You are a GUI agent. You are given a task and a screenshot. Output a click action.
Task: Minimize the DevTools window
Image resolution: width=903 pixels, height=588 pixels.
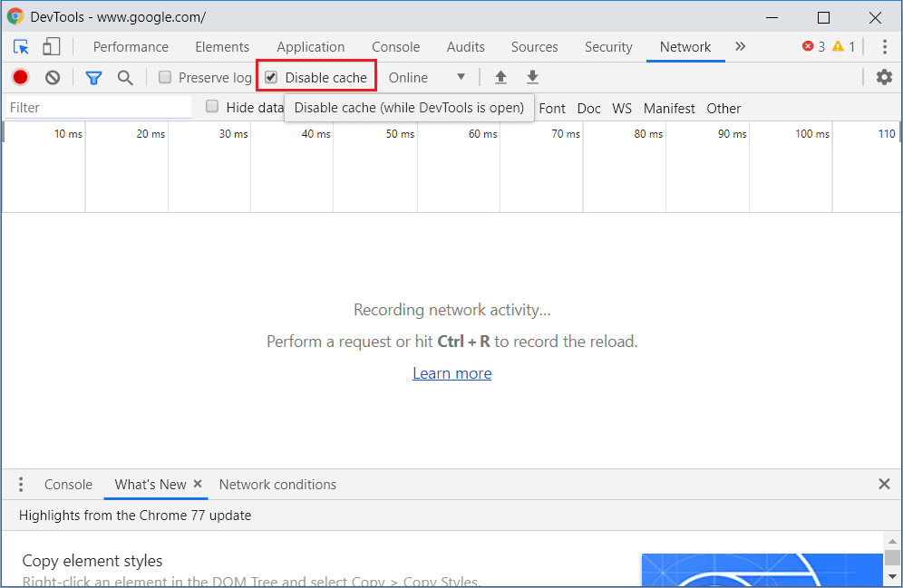click(x=772, y=17)
